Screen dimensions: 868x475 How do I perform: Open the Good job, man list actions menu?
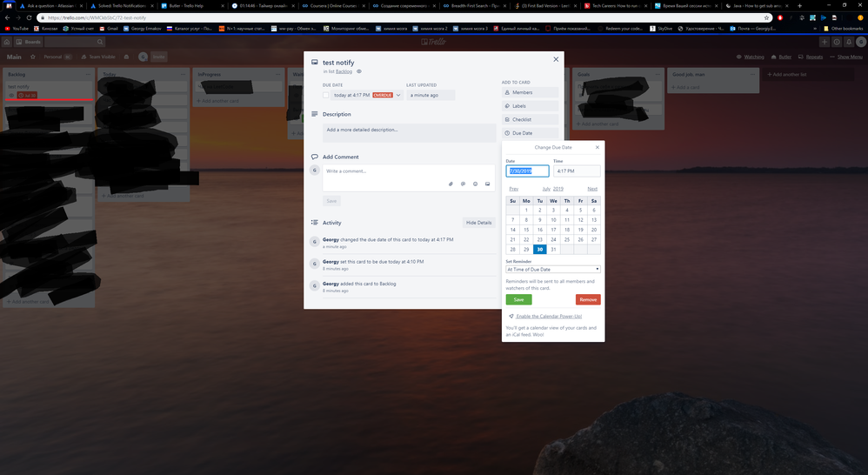tap(752, 74)
